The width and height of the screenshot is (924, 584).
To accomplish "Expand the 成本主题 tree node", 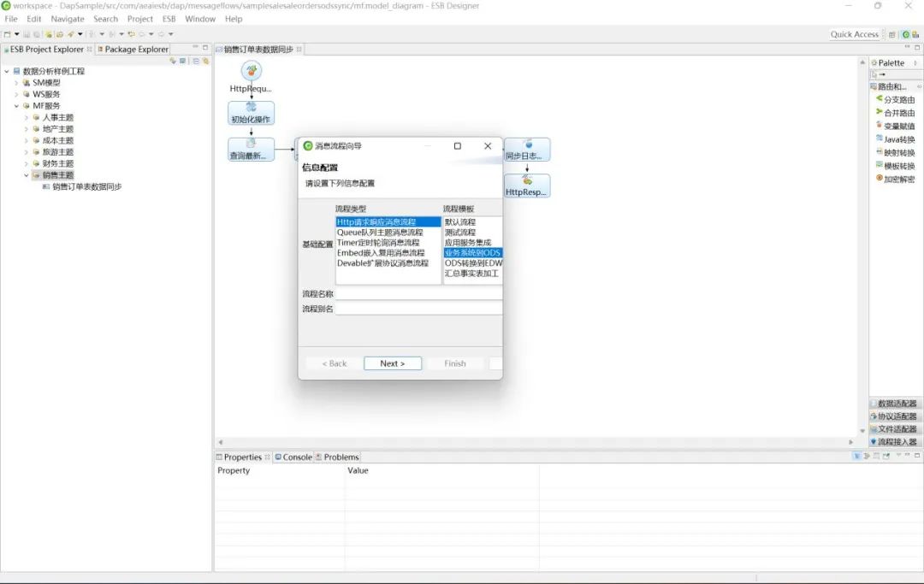I will tap(26, 141).
